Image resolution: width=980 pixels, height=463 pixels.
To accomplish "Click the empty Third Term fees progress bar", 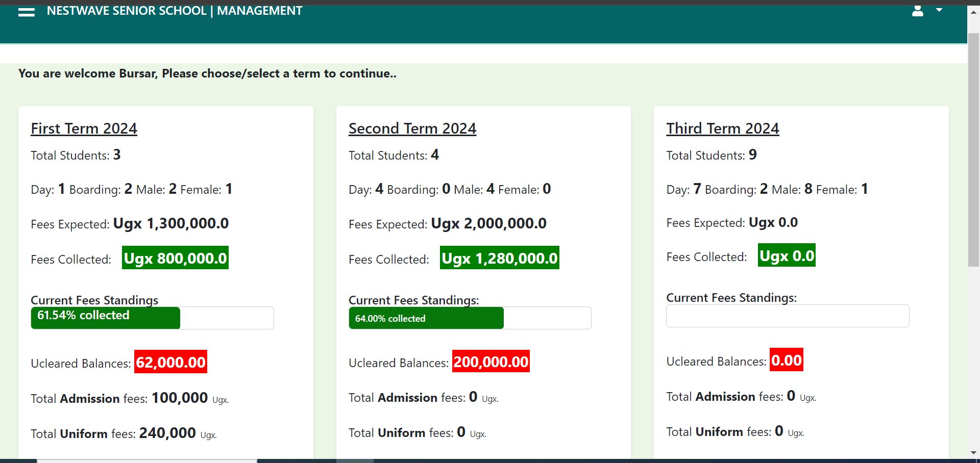I will pos(787,316).
